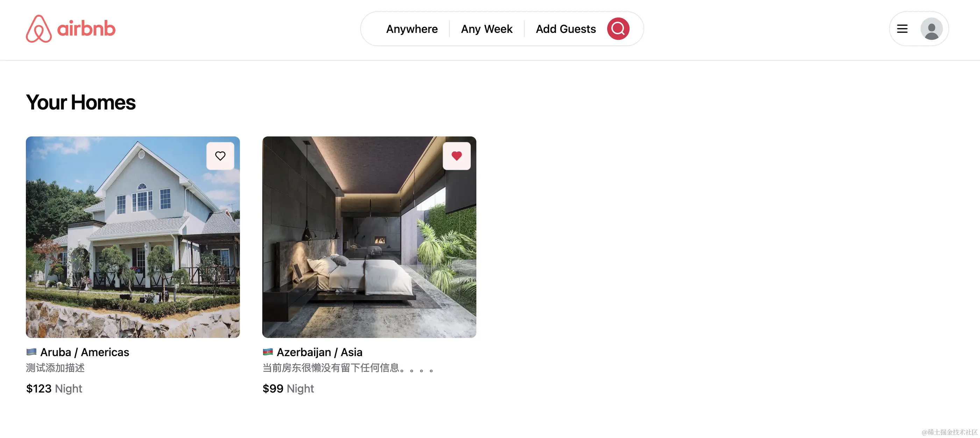The image size is (980, 438).
Task: Click the Airbnb logo icon
Action: 38,29
